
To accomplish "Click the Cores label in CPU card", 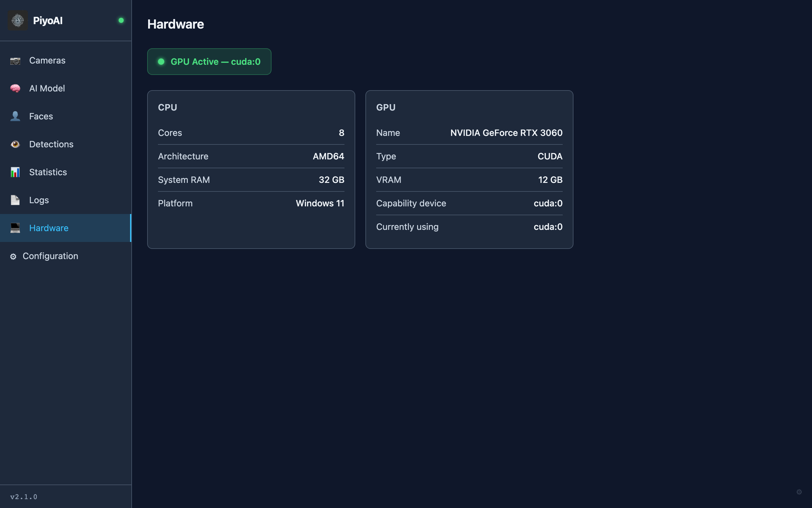I will [x=170, y=133].
